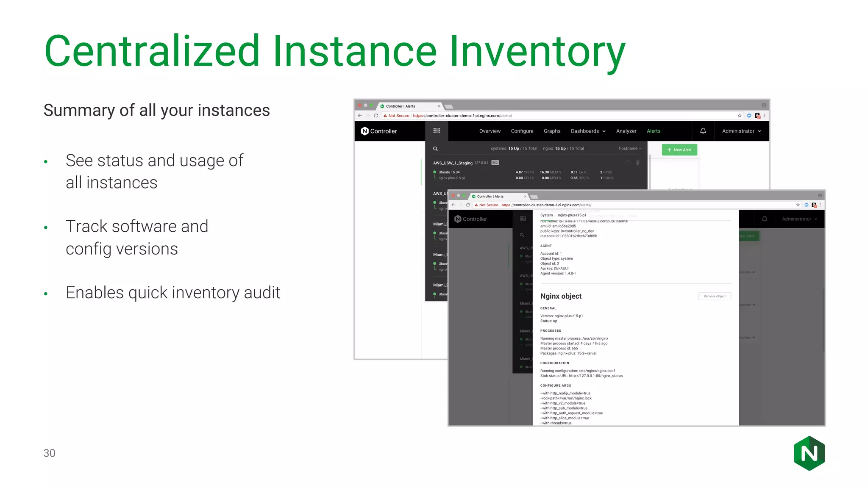Viewport: 868px width, 488px height.
Task: Click systems: 15 Up / 15 Total status
Action: coord(514,149)
